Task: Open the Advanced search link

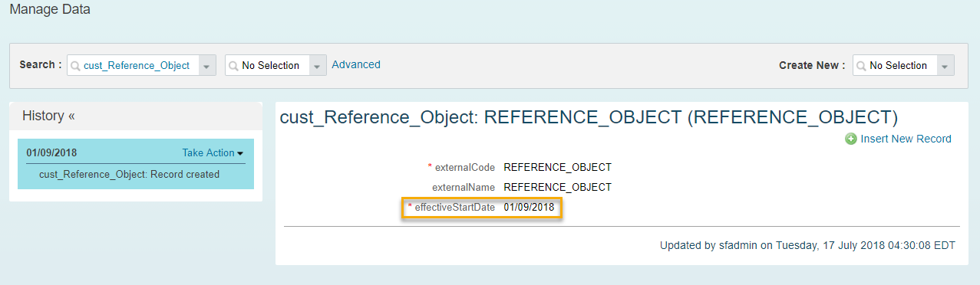Action: [356, 65]
